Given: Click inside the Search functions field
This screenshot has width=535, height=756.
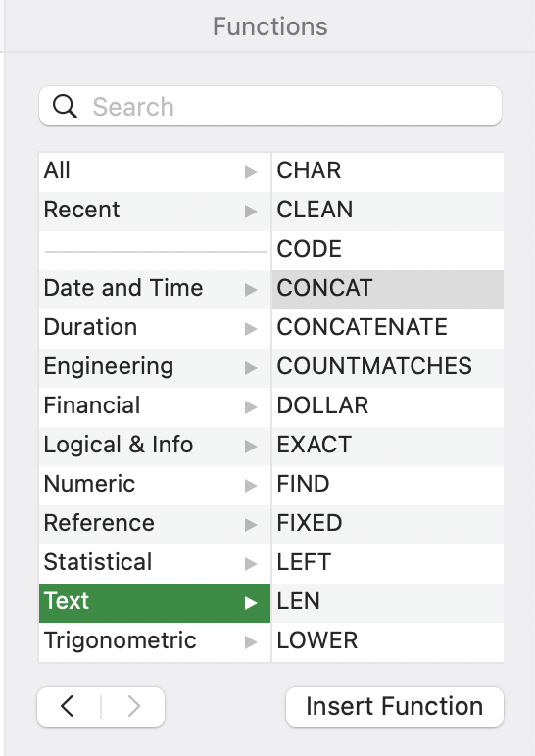Looking at the screenshot, I should point(270,106).
